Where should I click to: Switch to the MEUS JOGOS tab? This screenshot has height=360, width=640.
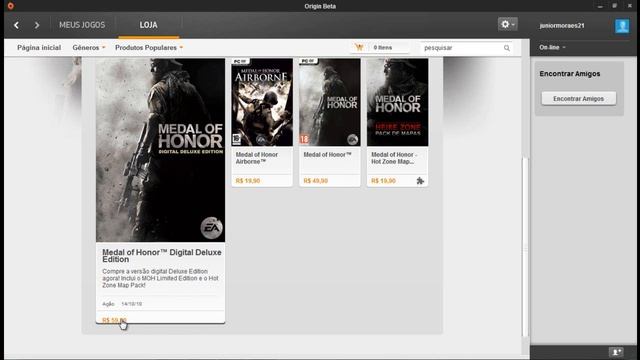[x=82, y=25]
